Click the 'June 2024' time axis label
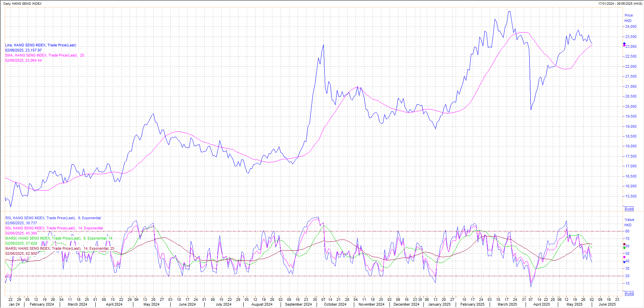The height and width of the screenshot is (308, 644). point(187,304)
